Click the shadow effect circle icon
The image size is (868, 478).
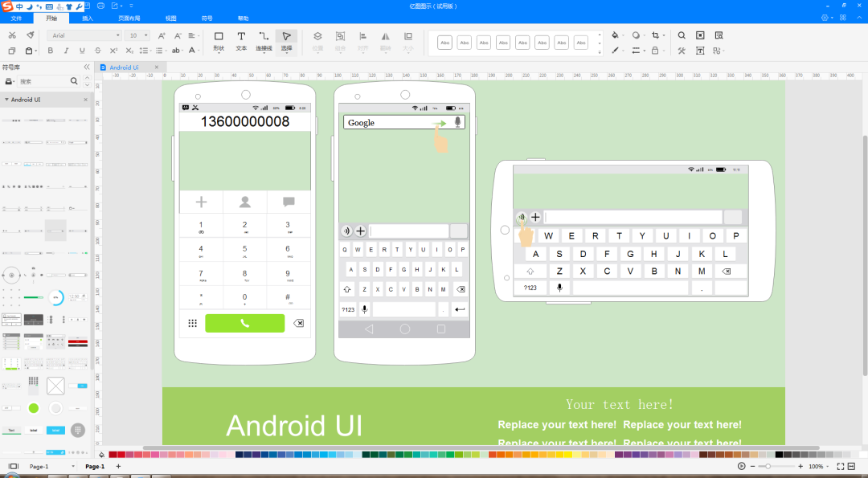[636, 35]
